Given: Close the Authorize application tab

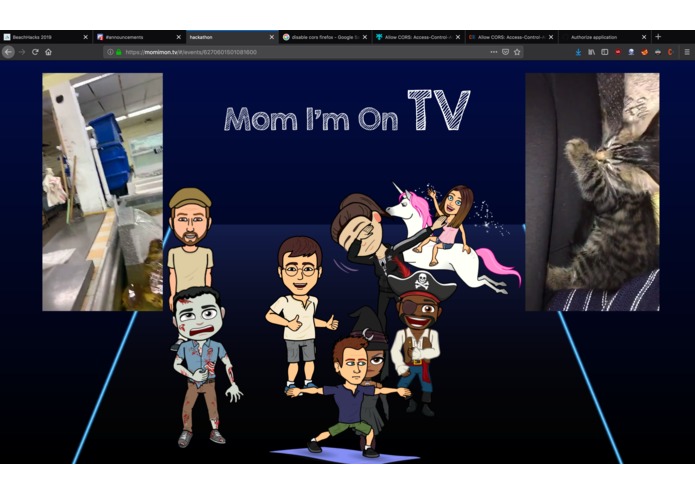Looking at the screenshot, I should (644, 37).
